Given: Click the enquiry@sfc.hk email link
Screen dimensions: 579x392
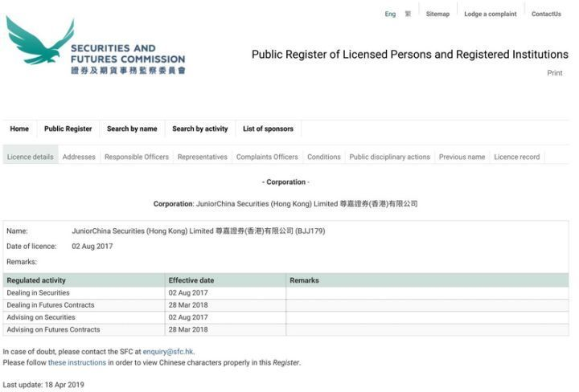Looking at the screenshot, I should pyautogui.click(x=168, y=352).
